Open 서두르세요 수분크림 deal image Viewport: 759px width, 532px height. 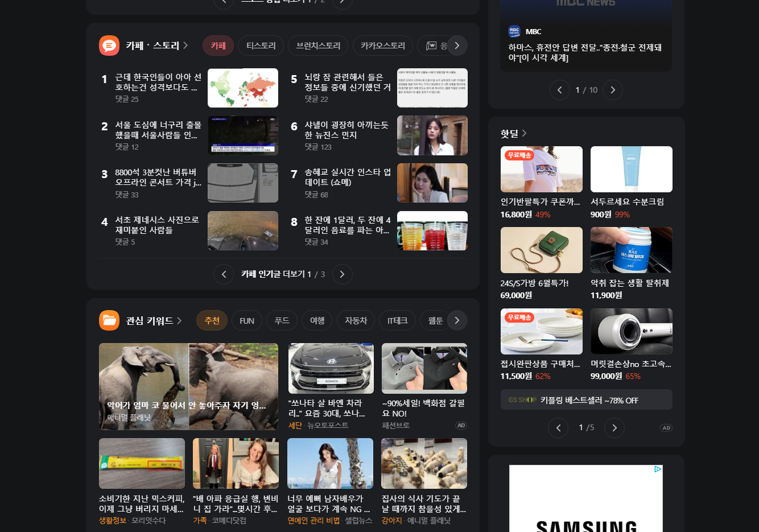point(632,169)
